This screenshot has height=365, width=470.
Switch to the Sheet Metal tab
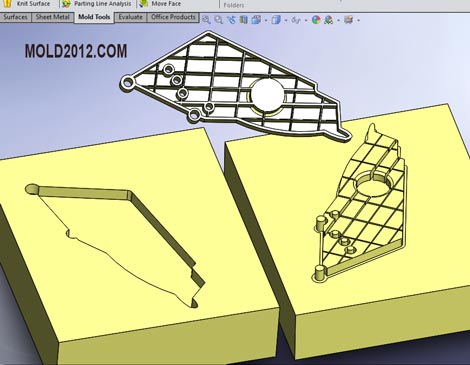53,17
